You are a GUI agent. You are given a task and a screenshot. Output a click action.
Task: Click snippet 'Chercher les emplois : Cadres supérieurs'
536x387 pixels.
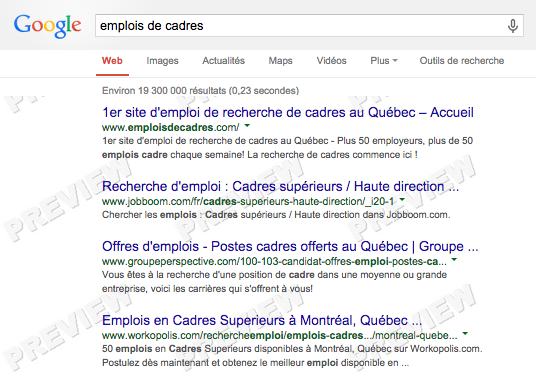[276, 215]
